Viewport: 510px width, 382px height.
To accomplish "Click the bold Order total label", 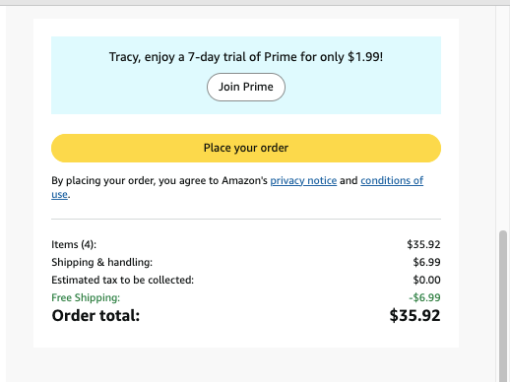I will (x=96, y=316).
